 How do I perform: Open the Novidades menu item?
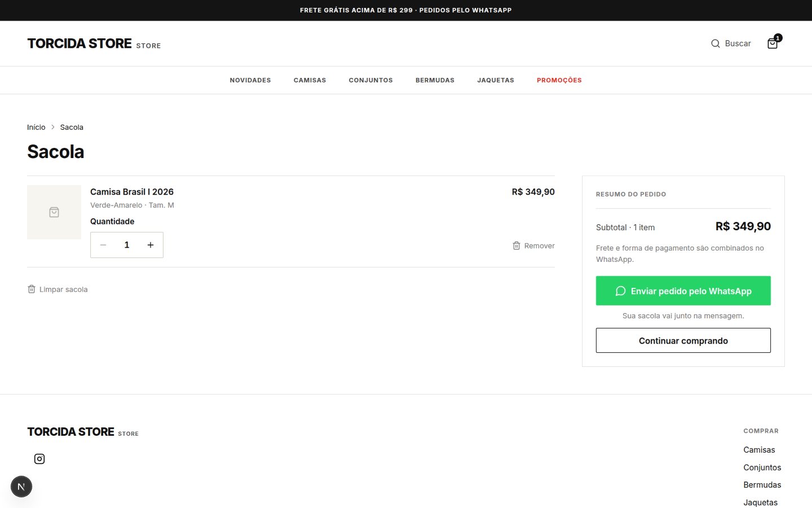click(x=250, y=80)
